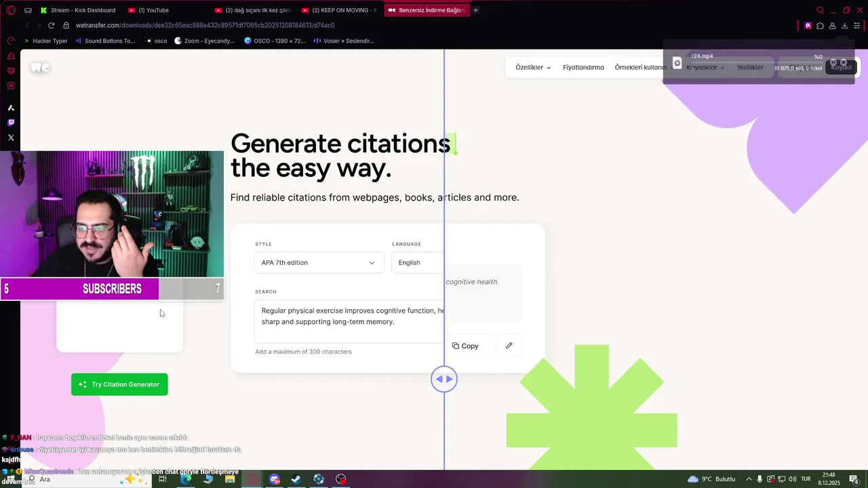The width and height of the screenshot is (868, 488).
Task: Click the Kaydol sign-up button
Action: pos(842,68)
